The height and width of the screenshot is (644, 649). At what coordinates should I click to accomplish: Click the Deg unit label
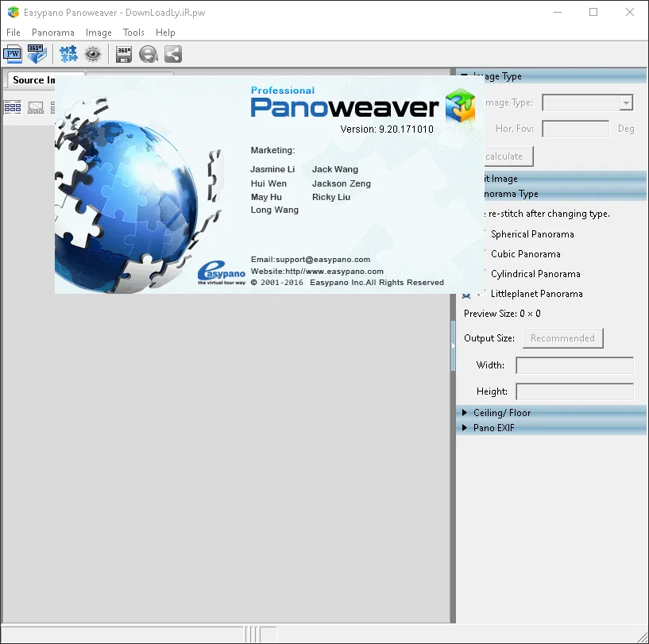(626, 129)
